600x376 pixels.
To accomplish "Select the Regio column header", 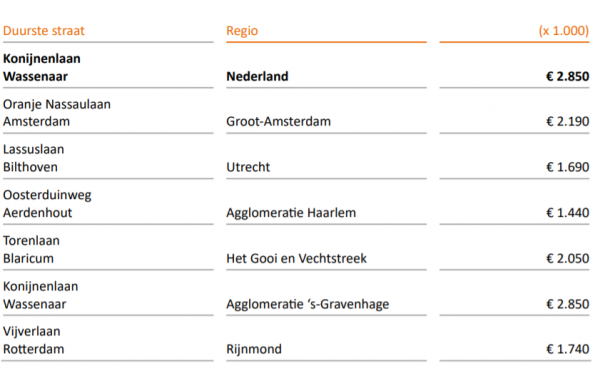I will tap(242, 31).
